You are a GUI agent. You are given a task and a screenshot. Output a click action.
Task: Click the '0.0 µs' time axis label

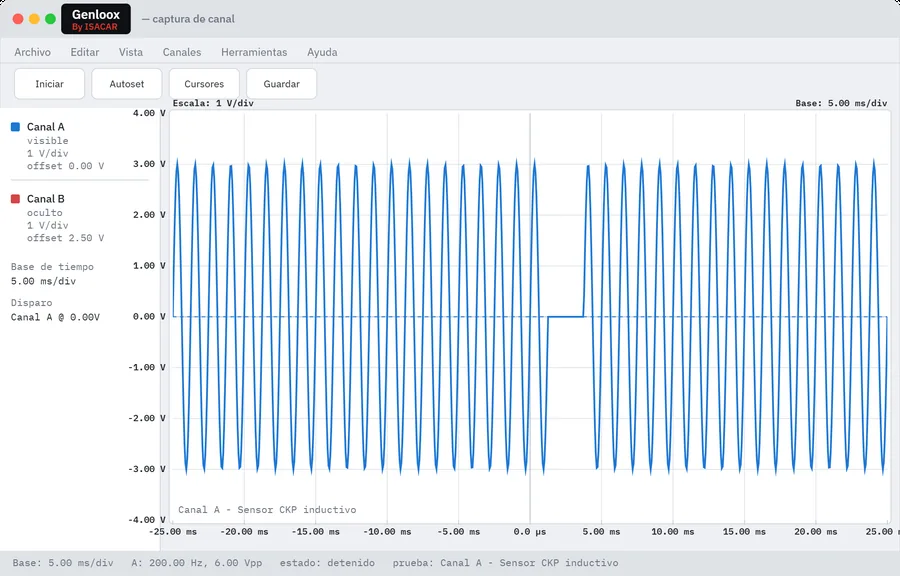(x=530, y=532)
